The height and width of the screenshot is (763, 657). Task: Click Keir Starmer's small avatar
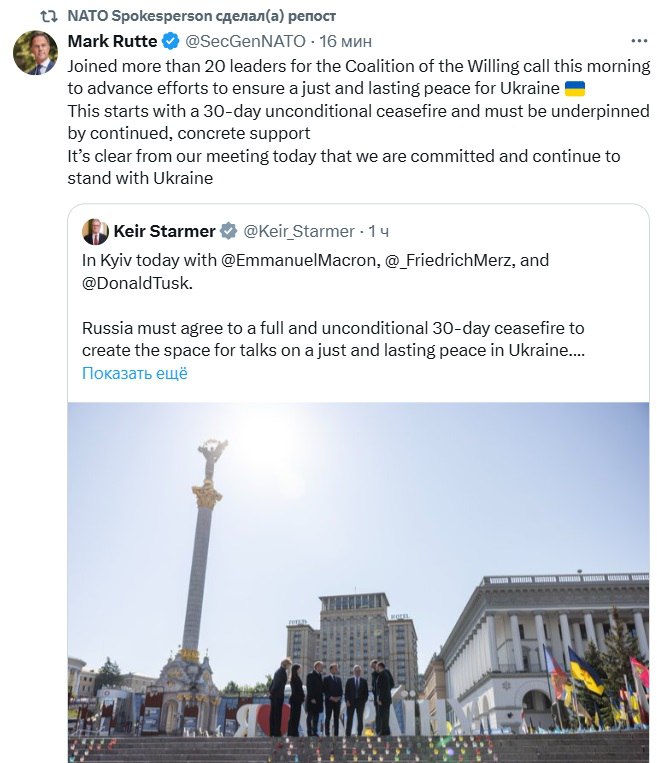[x=95, y=231]
